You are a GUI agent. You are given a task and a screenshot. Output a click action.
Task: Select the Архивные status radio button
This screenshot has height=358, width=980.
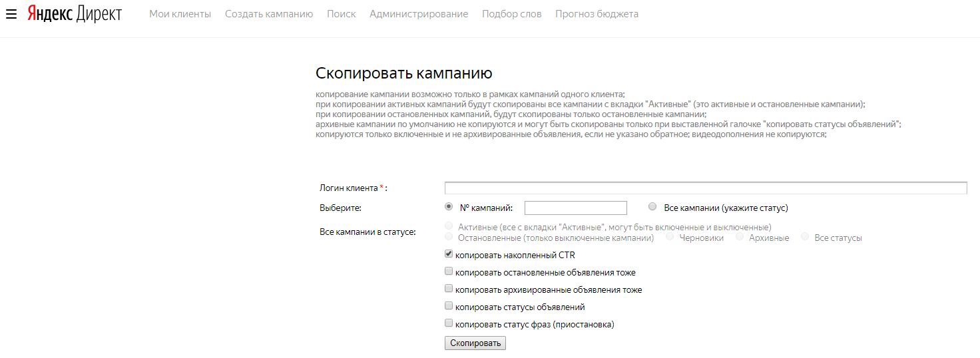(x=740, y=237)
